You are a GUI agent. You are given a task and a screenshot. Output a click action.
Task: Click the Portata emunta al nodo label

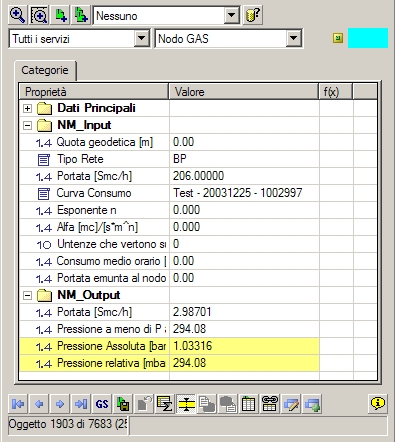(x=112, y=278)
